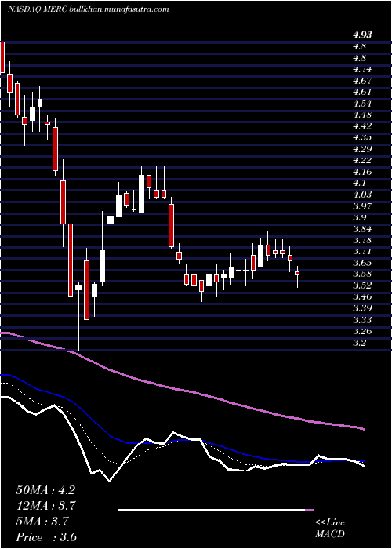Click the first red candlestick at the chart's start
392x549 pixels.
pos(2,57)
